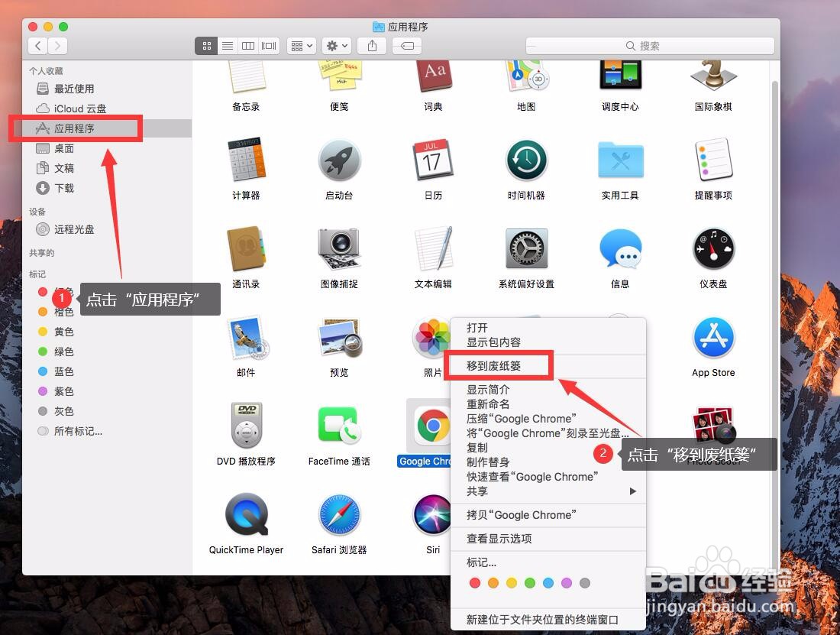Launch FaceTime 通话
Image resolution: width=840 pixels, height=635 pixels.
click(339, 425)
